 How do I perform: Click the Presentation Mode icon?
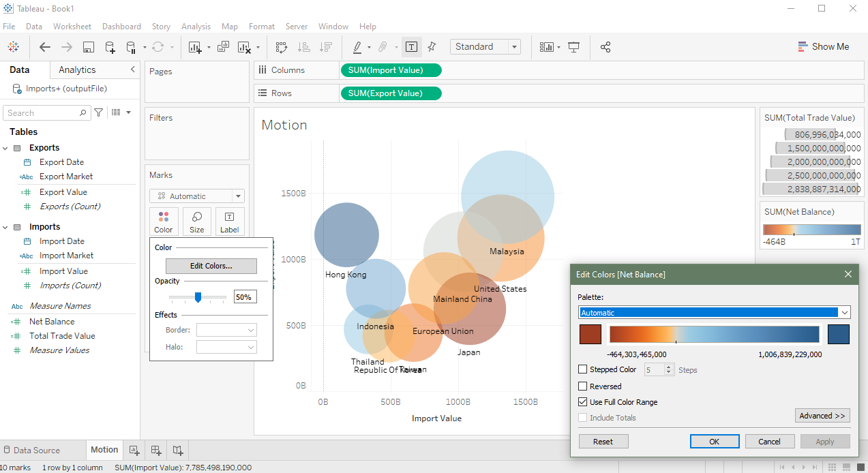[x=574, y=47]
